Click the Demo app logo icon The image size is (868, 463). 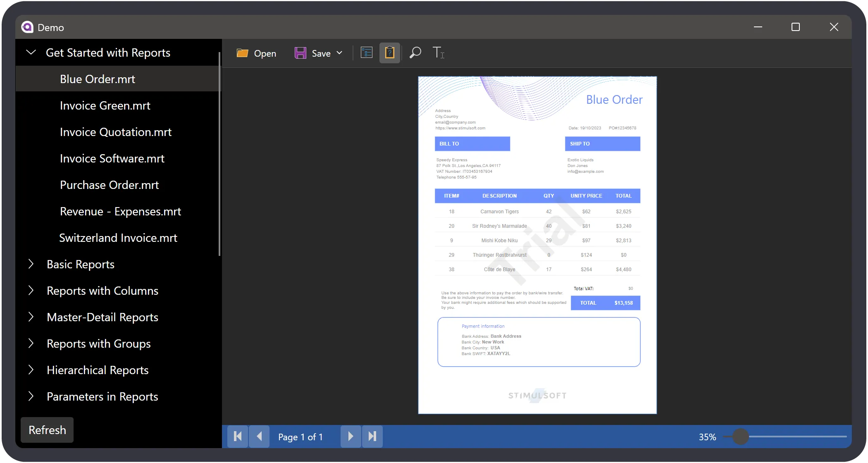point(27,27)
